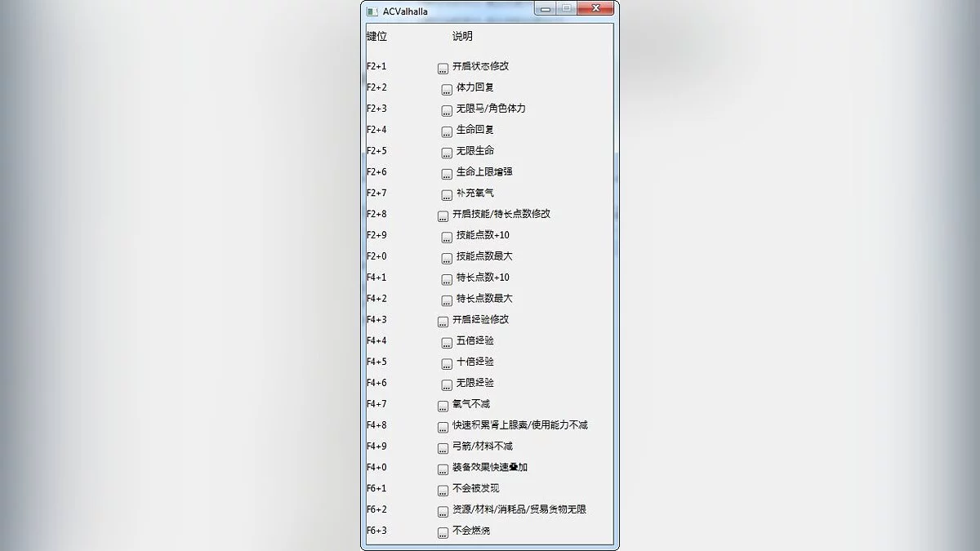The image size is (980, 551).
Task: Click the F4+0 hotkey label
Action: tap(376, 468)
